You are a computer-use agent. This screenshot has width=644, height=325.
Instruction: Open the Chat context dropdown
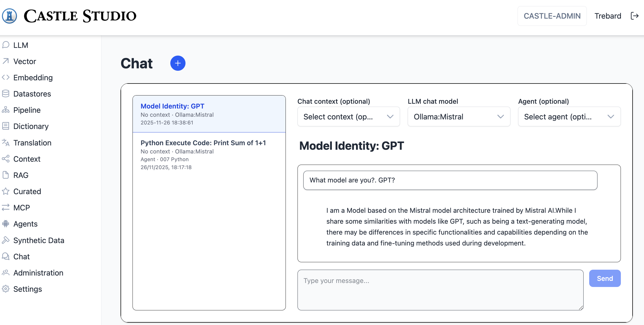348,117
